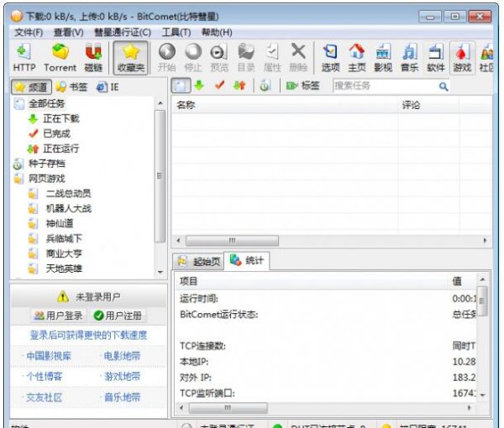Switch to the Statistics (统计) tab
This screenshot has width=504, height=428.
click(x=247, y=260)
